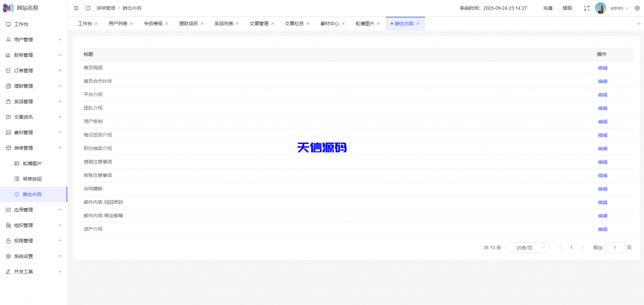Open 轮播图片 in the sidebar

point(32,164)
